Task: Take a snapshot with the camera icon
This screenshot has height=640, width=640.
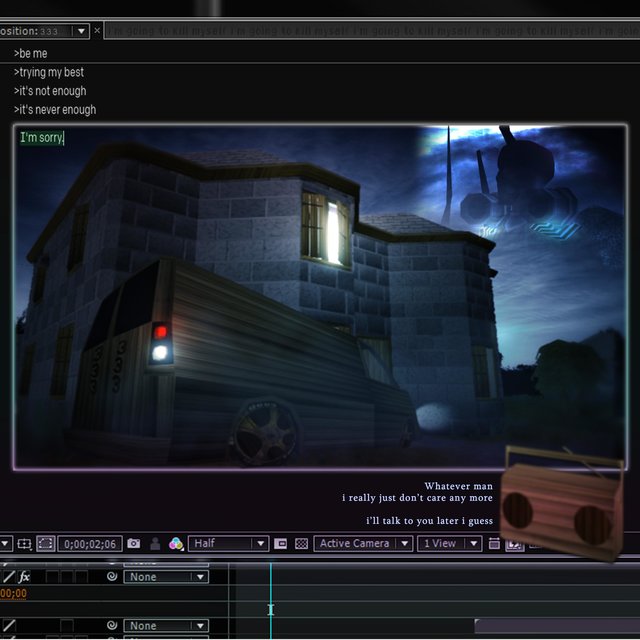Action: (133, 544)
